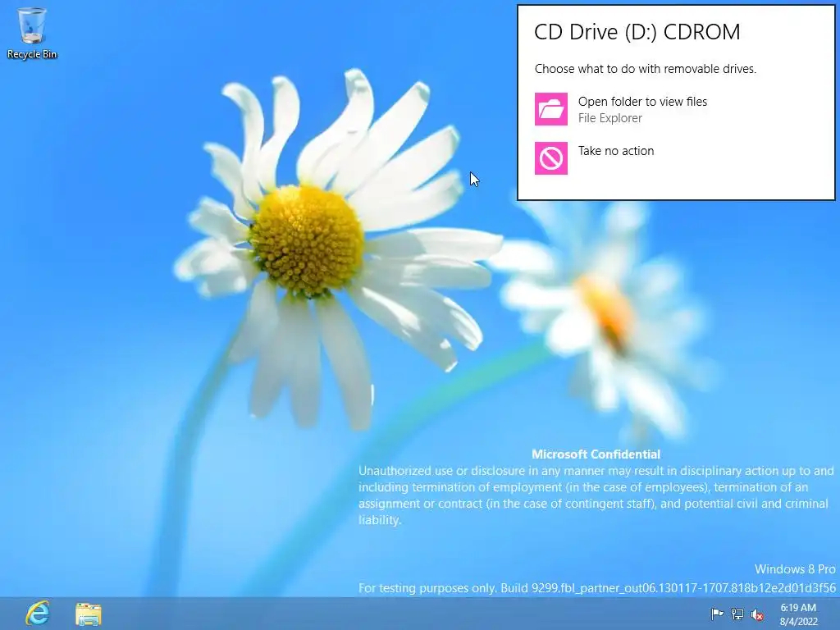Launch Internet Explorer from the taskbar
The width and height of the screenshot is (840, 630).
coord(38,614)
